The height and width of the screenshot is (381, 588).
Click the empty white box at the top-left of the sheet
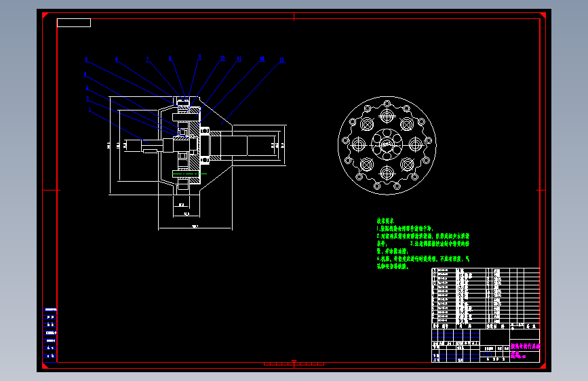coord(74,23)
